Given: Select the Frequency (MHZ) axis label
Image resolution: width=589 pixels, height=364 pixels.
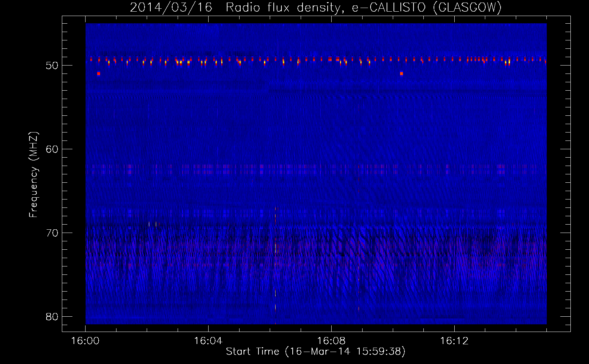Looking at the screenshot, I should coord(33,175).
